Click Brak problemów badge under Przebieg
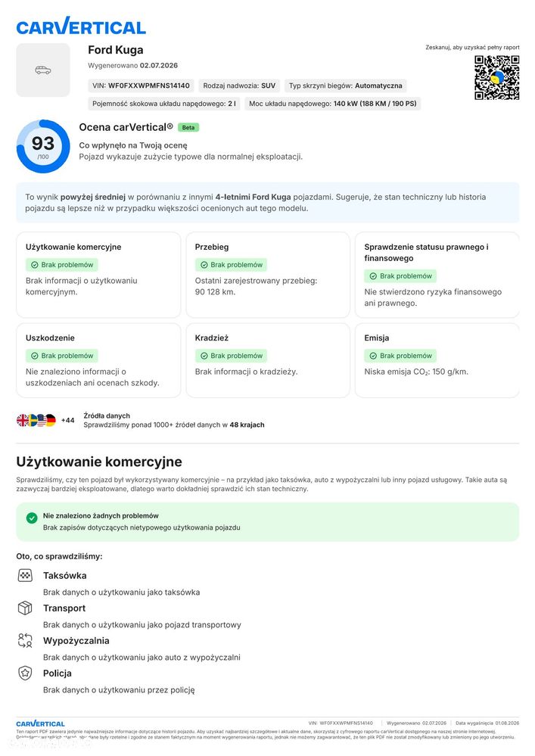535x756 pixels. click(x=232, y=265)
